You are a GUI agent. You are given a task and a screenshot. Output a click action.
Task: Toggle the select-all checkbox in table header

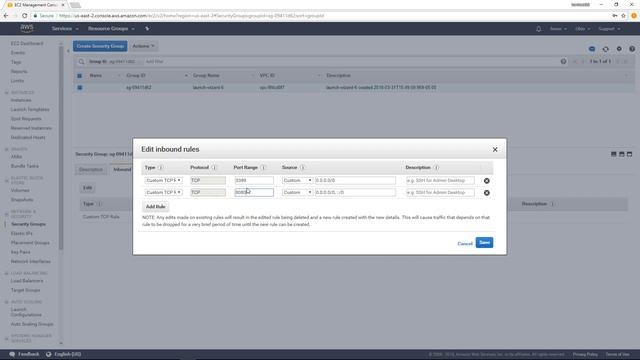pos(80,76)
